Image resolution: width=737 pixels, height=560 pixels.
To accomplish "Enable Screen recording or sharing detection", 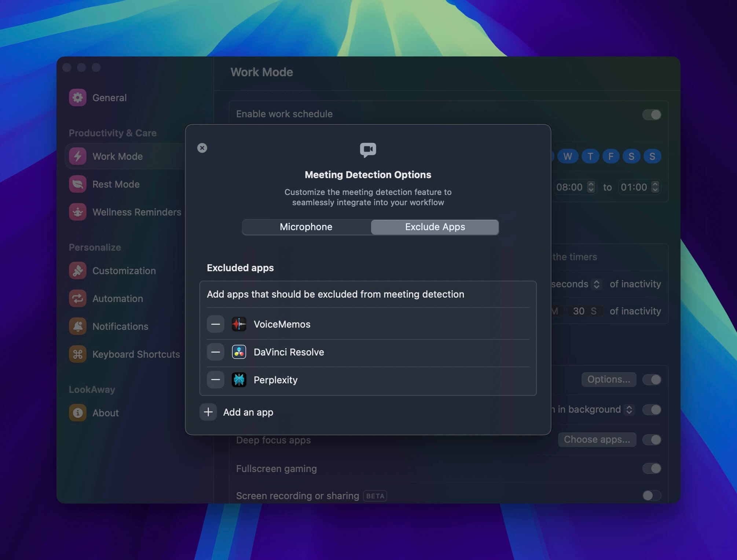I will coord(652,495).
